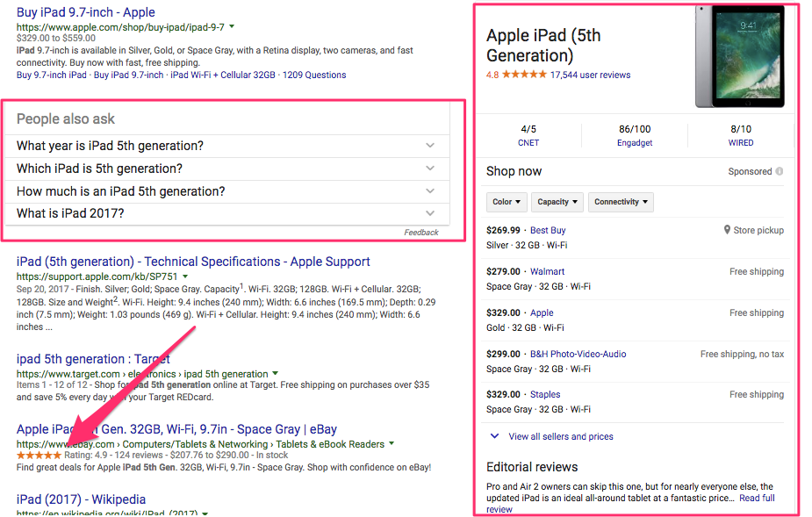Click 'Apple iPad (5th Generation)' panel title
The image size is (812, 517).
click(543, 45)
